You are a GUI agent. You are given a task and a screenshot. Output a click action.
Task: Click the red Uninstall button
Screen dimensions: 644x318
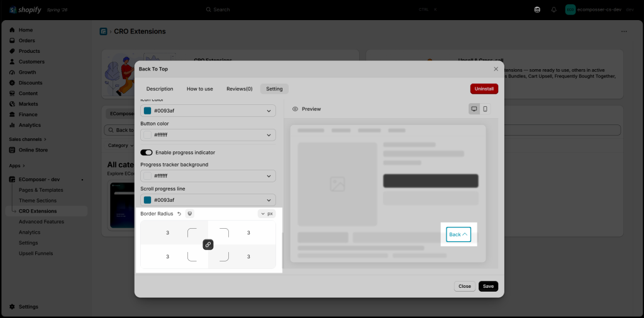[484, 89]
